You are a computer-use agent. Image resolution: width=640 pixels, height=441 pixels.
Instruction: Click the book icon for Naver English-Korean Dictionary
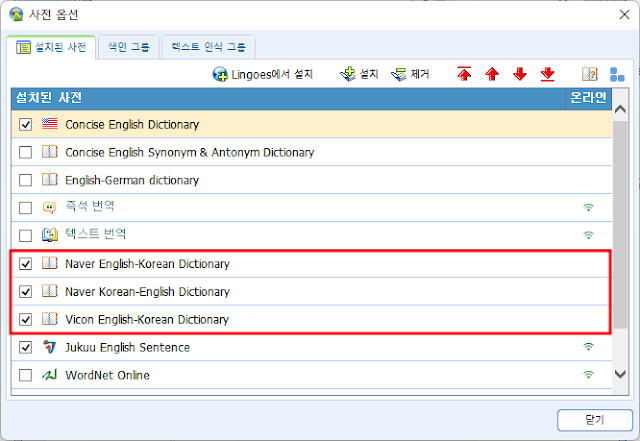click(x=50, y=263)
